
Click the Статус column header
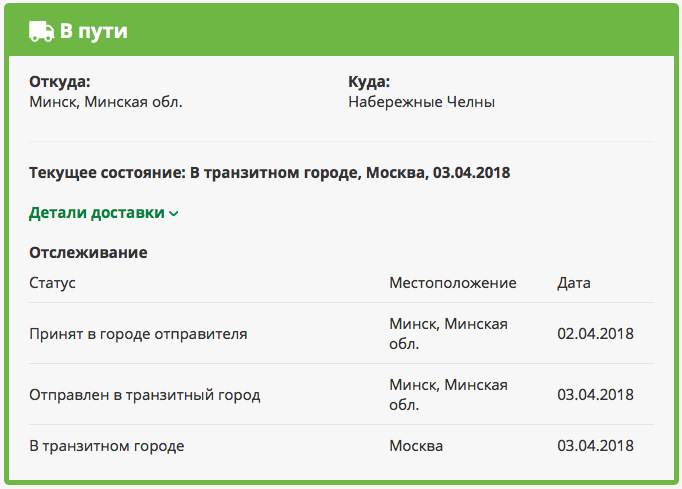52,283
